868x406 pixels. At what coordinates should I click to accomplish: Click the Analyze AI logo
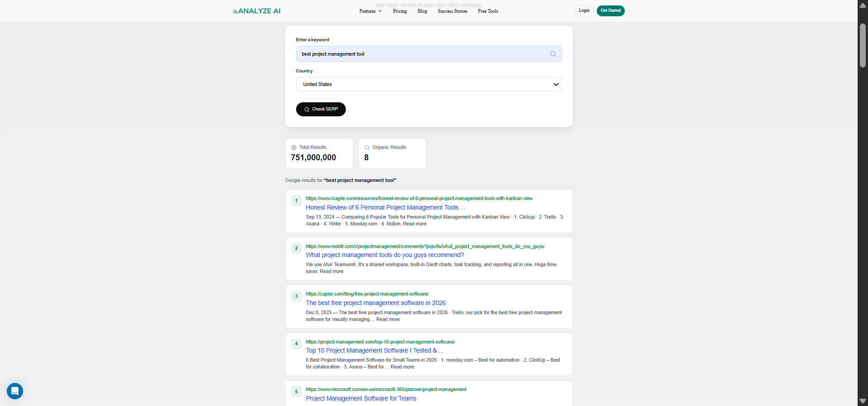(256, 11)
